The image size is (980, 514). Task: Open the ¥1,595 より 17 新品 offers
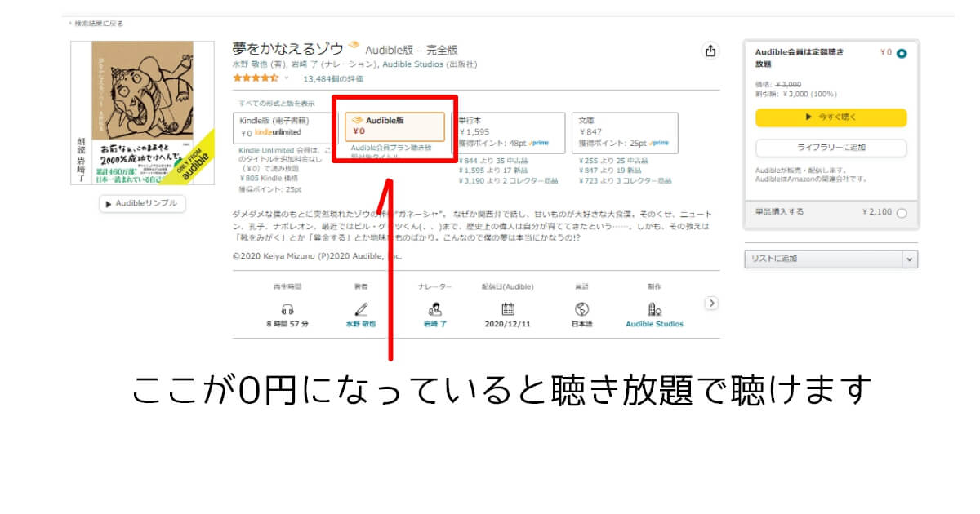click(492, 171)
